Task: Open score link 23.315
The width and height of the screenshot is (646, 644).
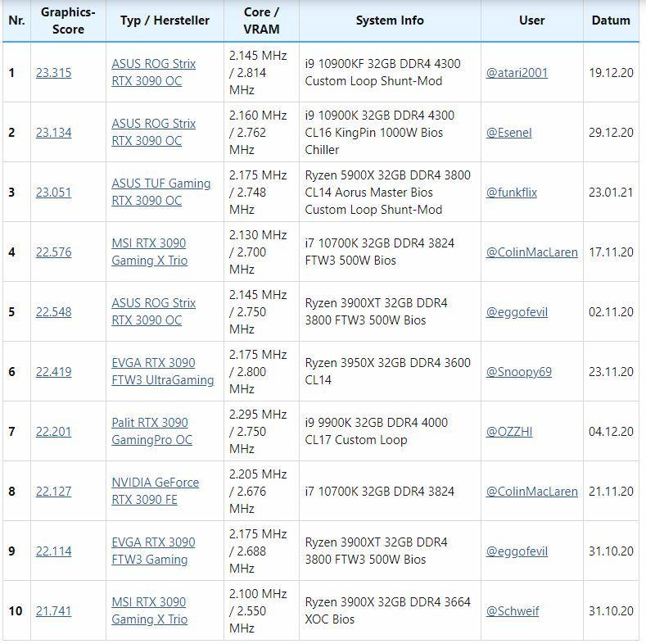Action: (x=53, y=73)
